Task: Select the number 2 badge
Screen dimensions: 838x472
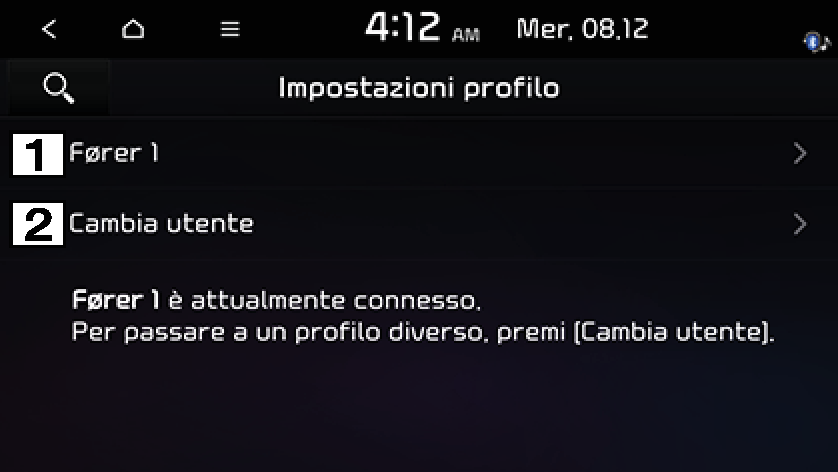Action: pyautogui.click(x=38, y=224)
